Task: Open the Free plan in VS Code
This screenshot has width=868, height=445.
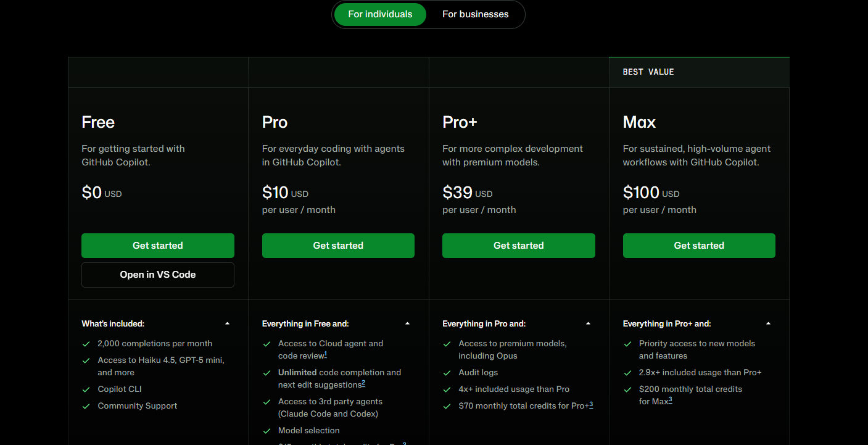Action: [158, 275]
